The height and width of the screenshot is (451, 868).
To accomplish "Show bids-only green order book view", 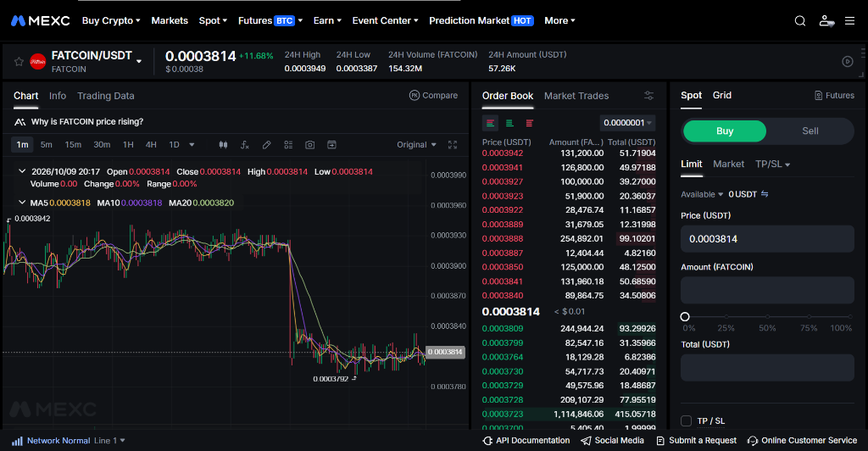I will (x=509, y=123).
